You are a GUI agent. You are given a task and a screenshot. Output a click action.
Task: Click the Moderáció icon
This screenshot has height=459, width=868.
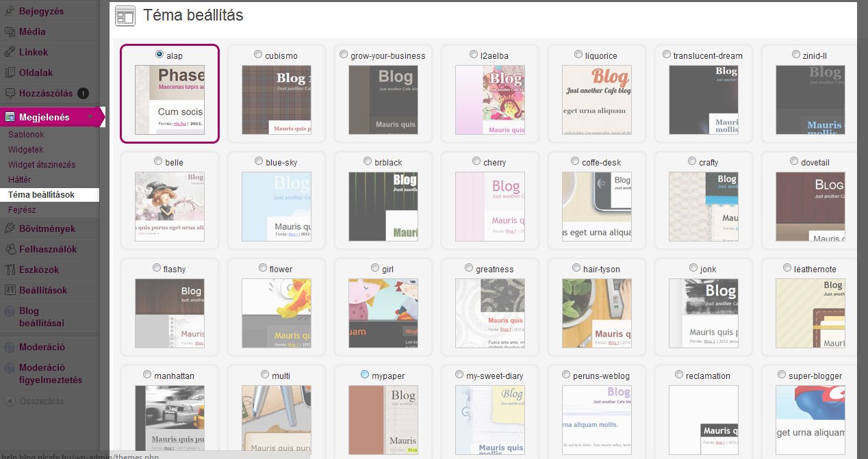click(10, 347)
